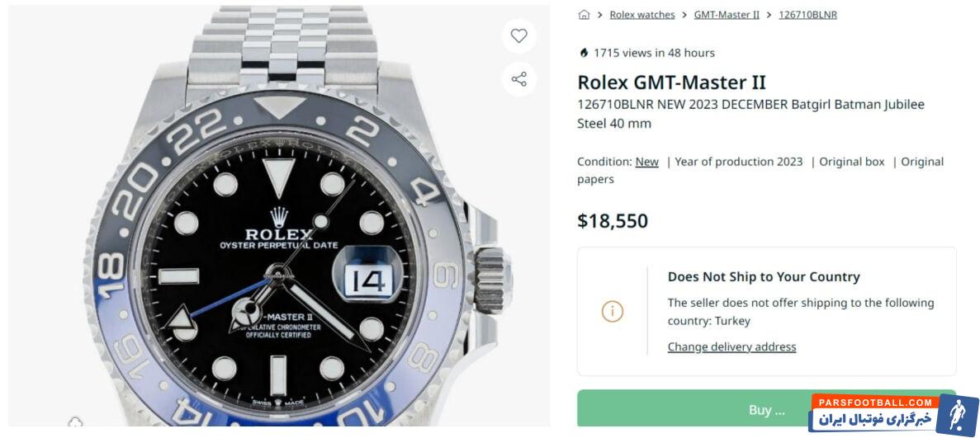Screen dimensions: 980x438
Task: Click the Change delivery address link
Action: (x=731, y=347)
